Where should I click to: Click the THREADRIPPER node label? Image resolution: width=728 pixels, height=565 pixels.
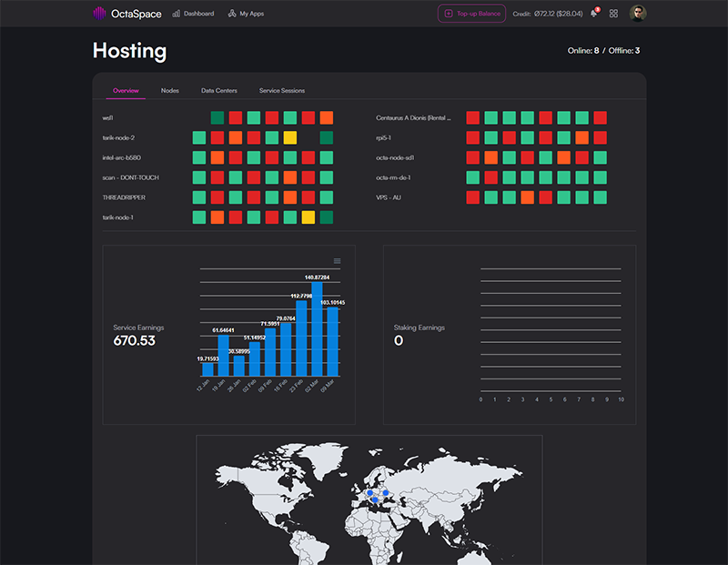(124, 197)
